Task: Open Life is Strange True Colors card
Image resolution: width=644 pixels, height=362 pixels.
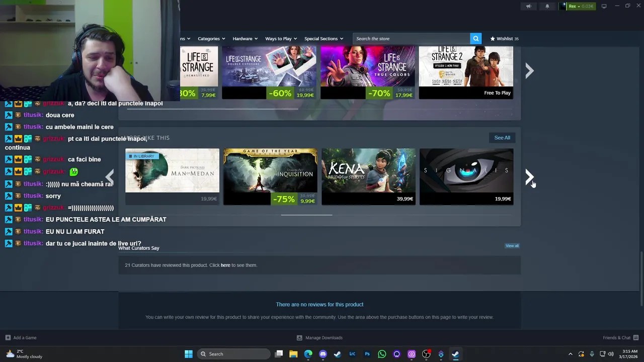Action: (x=368, y=73)
